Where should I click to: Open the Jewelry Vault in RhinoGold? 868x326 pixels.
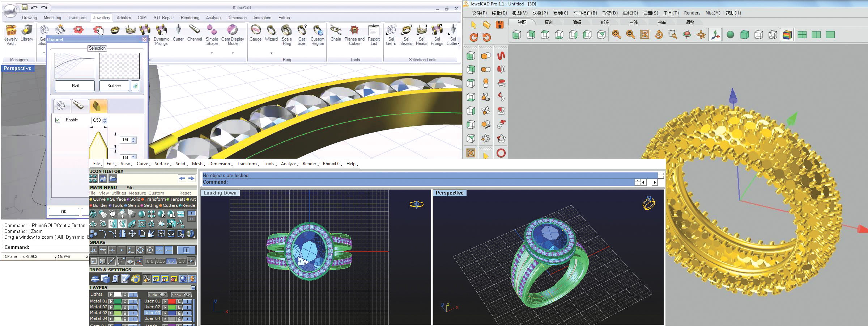pyautogui.click(x=11, y=35)
